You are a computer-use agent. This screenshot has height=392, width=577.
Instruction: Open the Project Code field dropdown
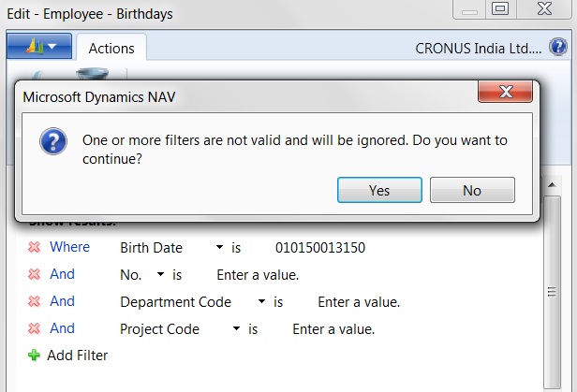[236, 328]
